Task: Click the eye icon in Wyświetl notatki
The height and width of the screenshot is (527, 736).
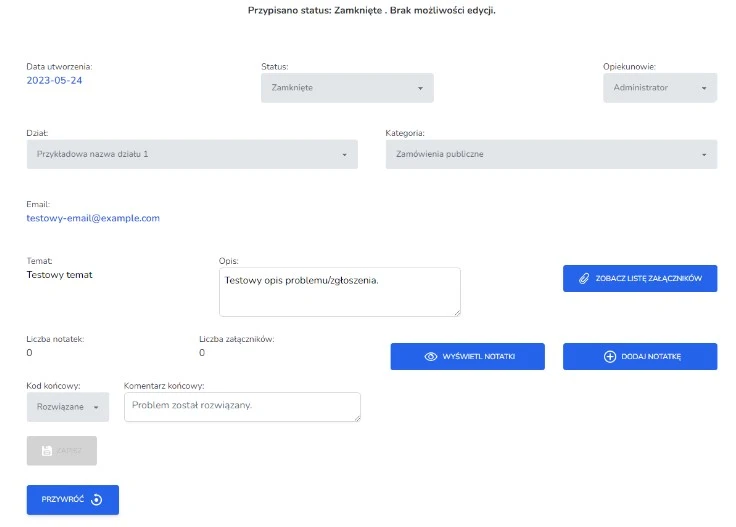Action: 431,357
